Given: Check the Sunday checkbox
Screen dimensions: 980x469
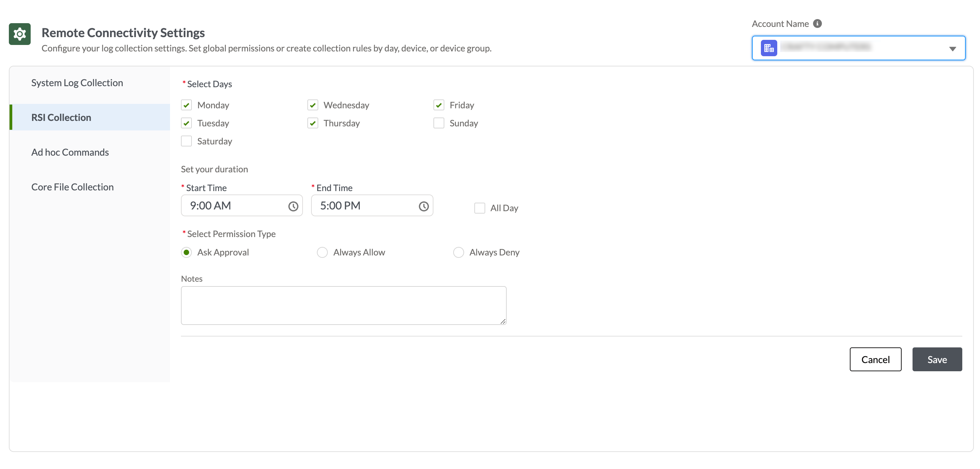Looking at the screenshot, I should (x=439, y=123).
